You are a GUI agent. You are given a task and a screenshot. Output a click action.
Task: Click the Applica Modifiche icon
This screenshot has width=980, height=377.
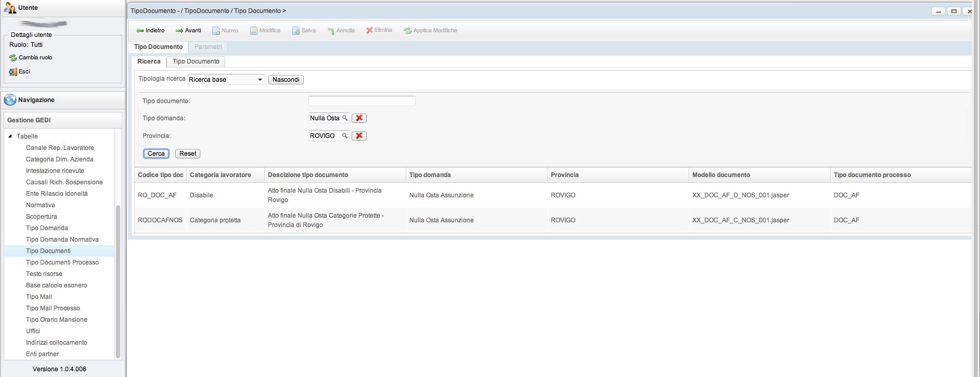408,31
